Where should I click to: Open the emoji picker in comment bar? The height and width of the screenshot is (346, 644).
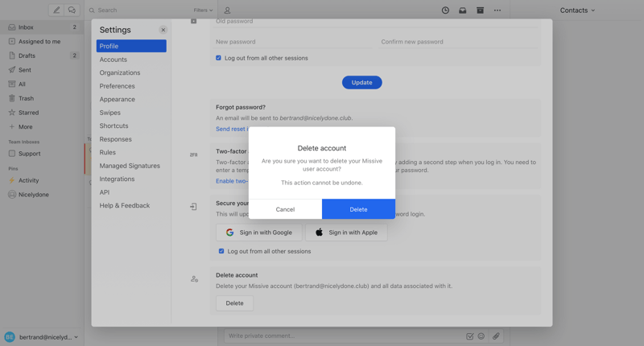tap(481, 336)
